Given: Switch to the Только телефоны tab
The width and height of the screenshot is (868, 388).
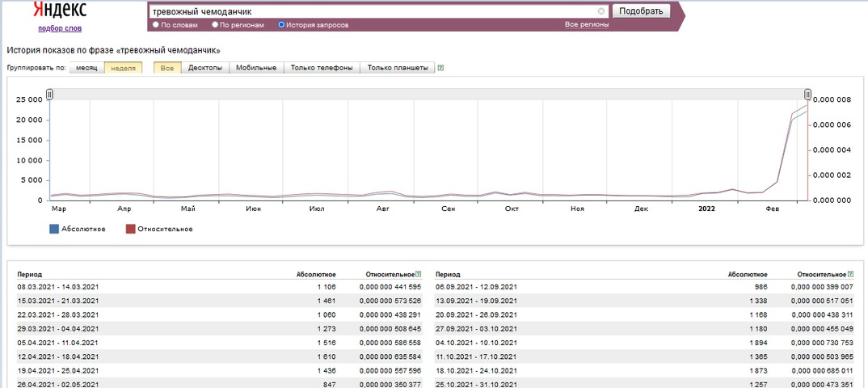Looking at the screenshot, I should pyautogui.click(x=322, y=68).
